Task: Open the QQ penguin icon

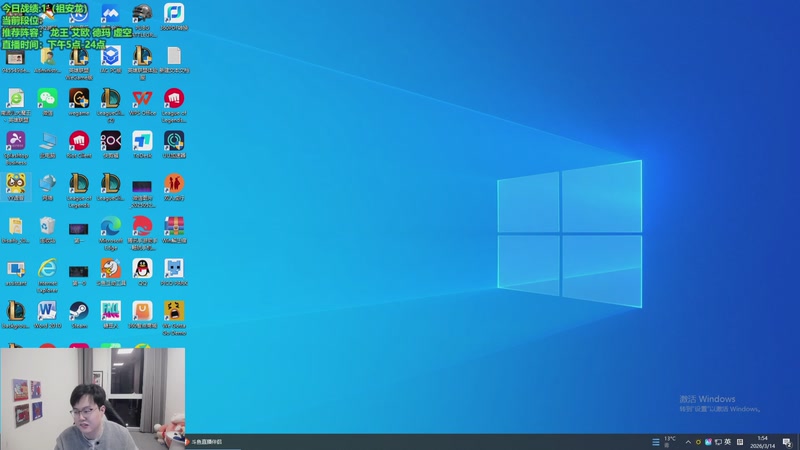Action: click(142, 269)
